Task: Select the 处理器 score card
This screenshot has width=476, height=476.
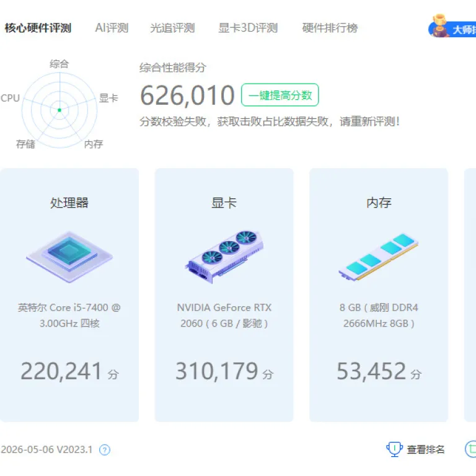Action: (69, 295)
